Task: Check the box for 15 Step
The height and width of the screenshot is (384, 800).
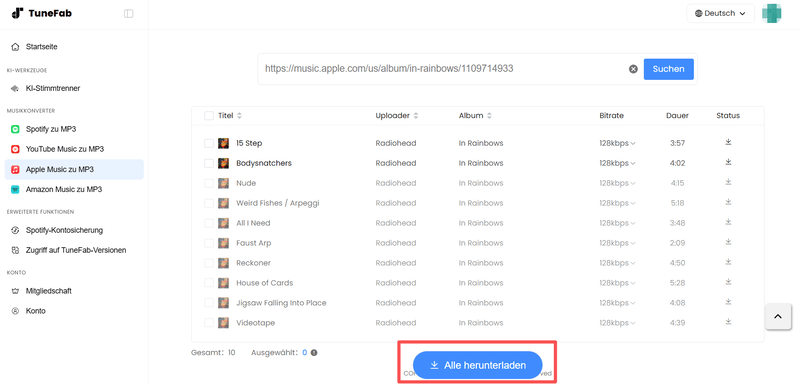Action: point(209,143)
